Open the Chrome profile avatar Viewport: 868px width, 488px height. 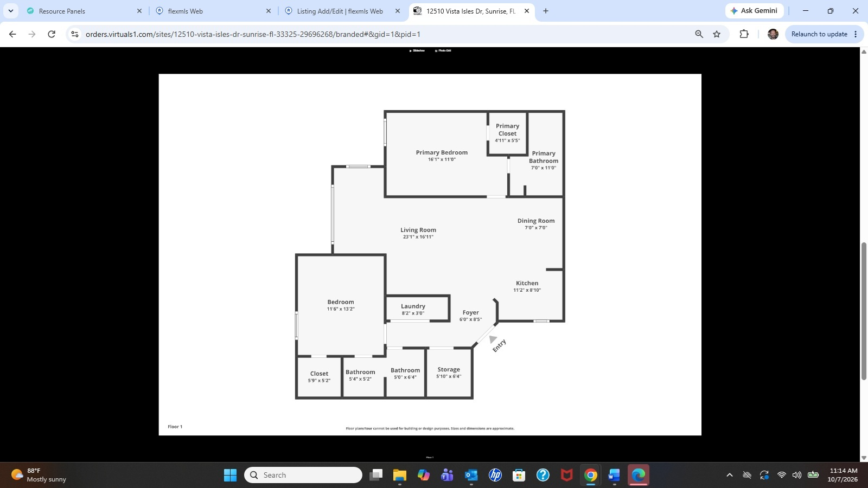coord(773,34)
